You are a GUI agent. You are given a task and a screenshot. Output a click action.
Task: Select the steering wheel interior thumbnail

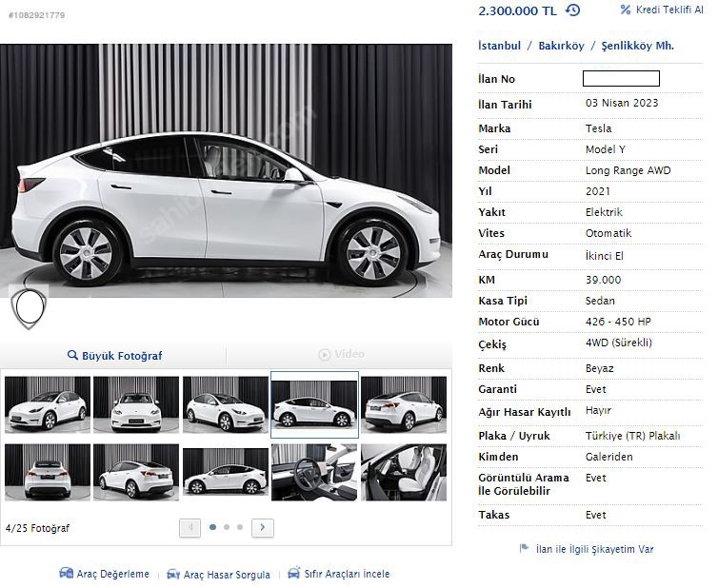pyautogui.click(x=314, y=472)
